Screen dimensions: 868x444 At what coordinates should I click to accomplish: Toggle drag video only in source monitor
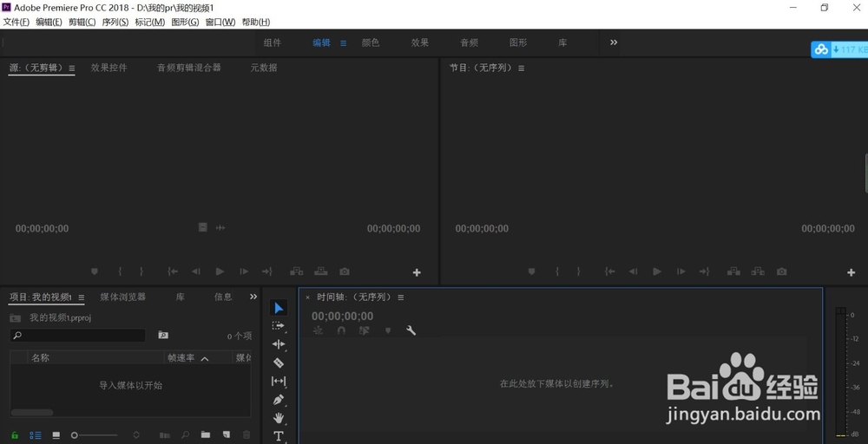(202, 227)
